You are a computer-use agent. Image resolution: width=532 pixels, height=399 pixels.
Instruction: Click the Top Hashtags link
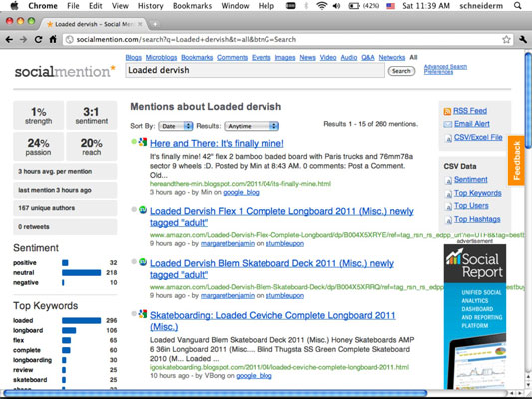pos(477,219)
